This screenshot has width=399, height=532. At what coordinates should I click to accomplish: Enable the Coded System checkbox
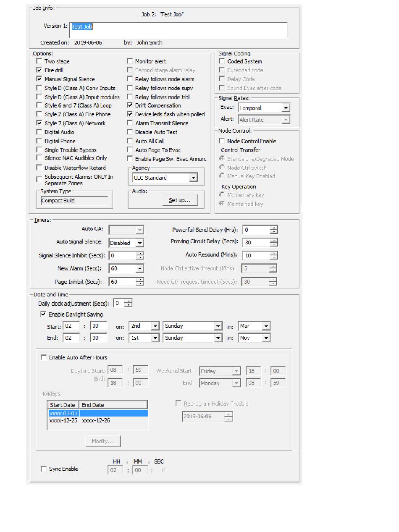(222, 61)
